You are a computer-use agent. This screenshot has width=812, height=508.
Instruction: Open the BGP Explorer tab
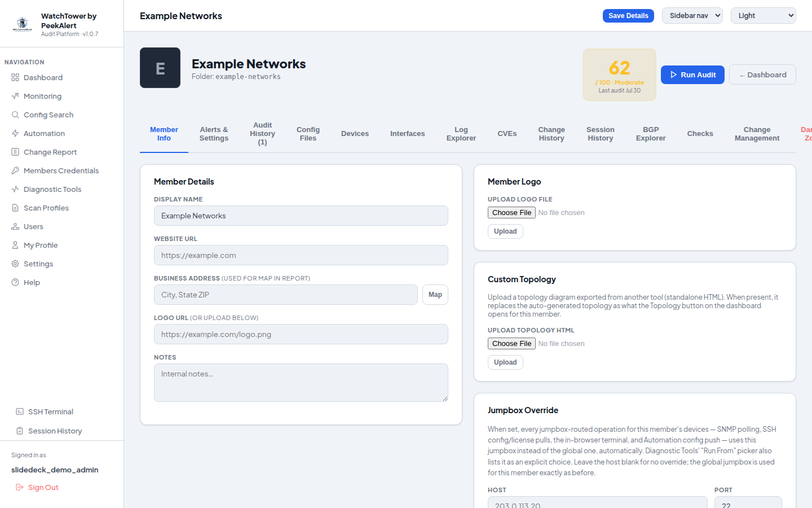click(x=651, y=134)
